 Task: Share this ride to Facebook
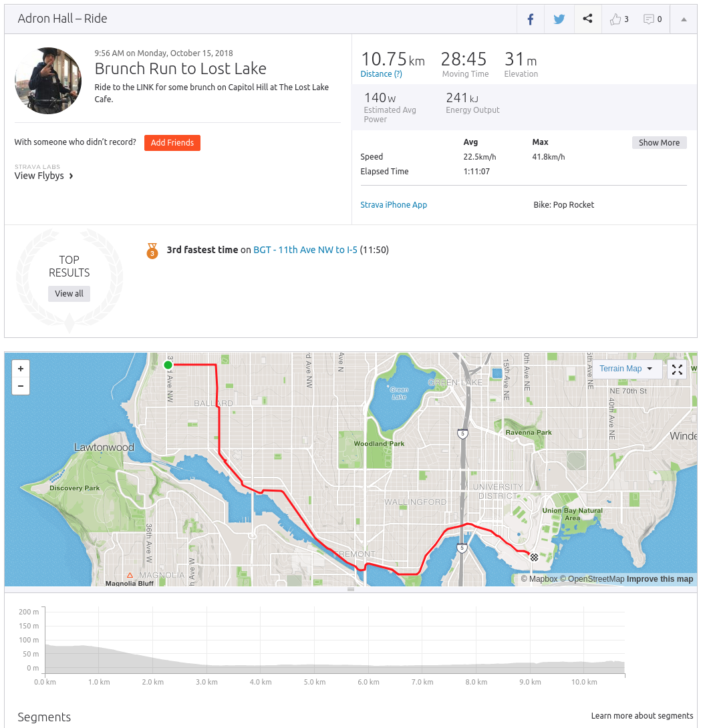[x=530, y=19]
